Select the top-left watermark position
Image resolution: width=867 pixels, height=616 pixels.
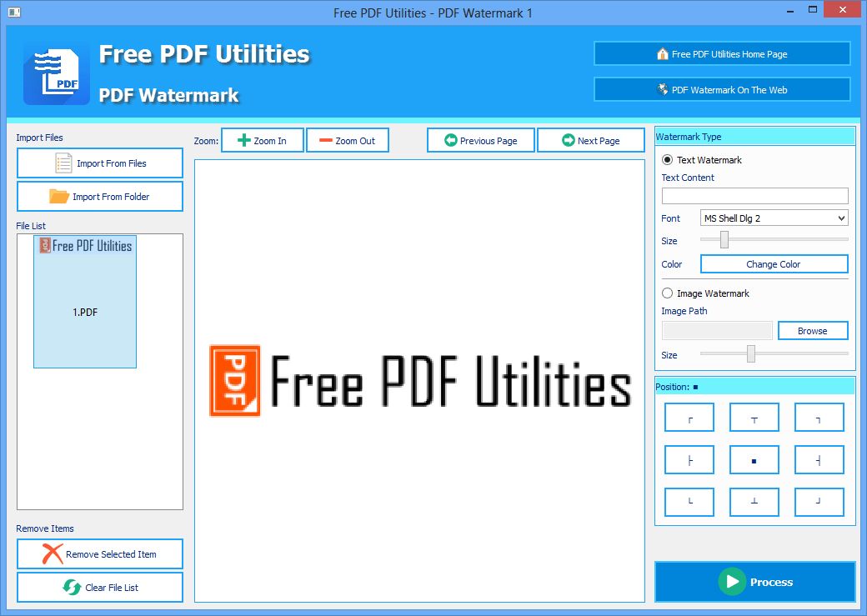click(x=689, y=417)
